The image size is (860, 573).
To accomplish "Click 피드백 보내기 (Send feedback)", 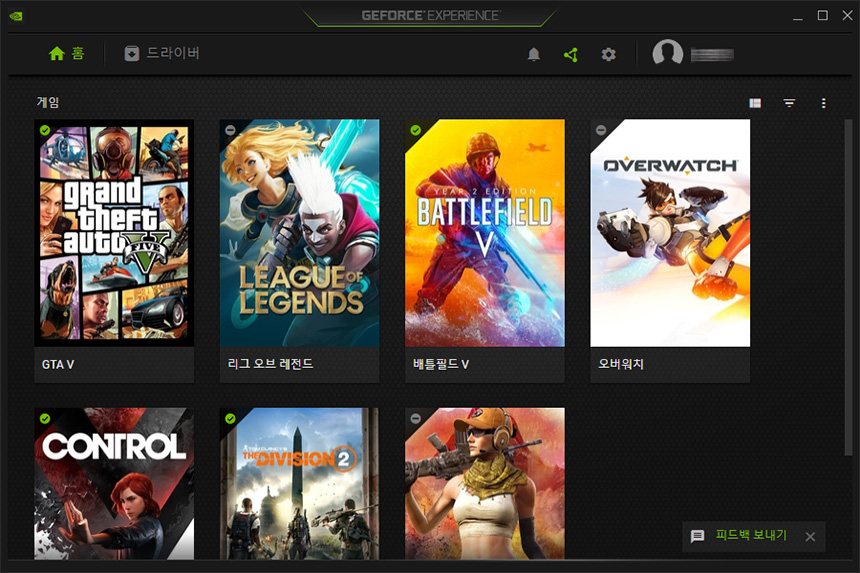I will pyautogui.click(x=751, y=535).
